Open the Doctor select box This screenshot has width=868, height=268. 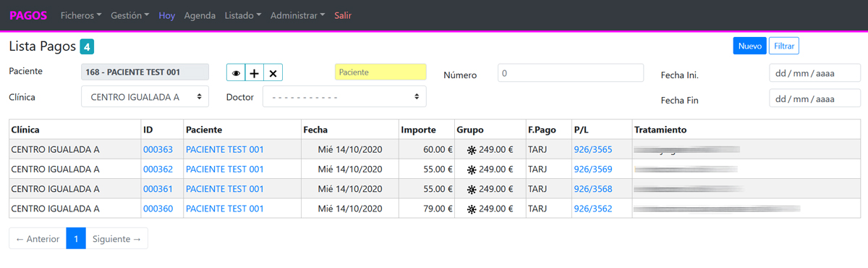click(344, 96)
